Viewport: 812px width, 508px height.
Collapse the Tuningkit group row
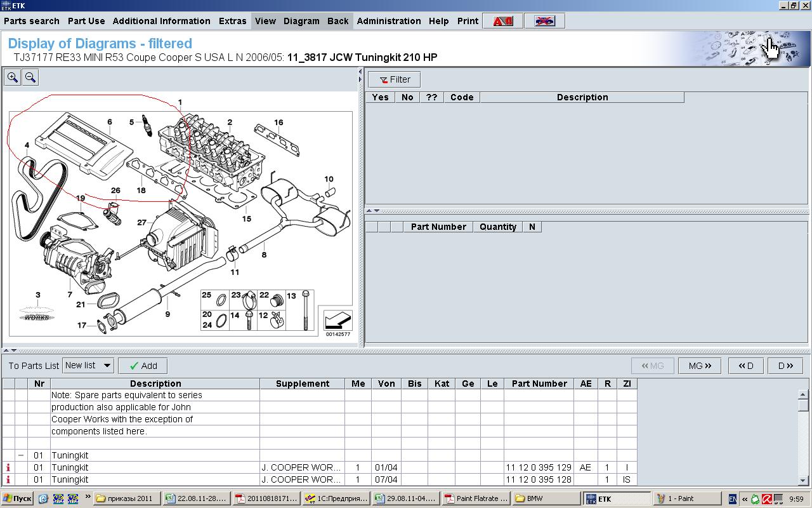[x=21, y=455]
